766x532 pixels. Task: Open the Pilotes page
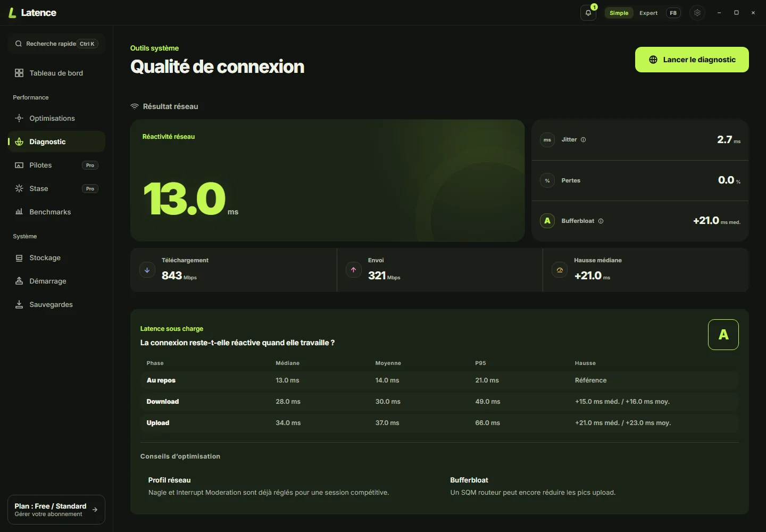point(56,165)
